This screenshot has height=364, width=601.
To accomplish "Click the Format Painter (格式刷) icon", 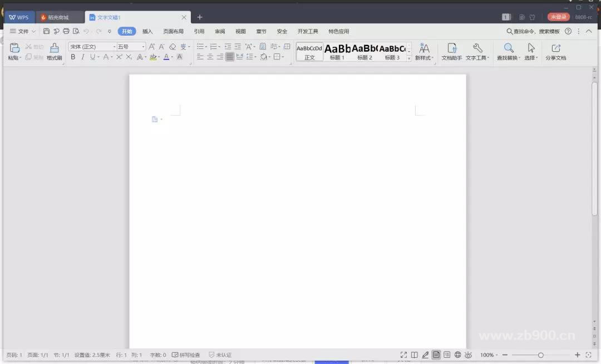I will coord(54,48).
